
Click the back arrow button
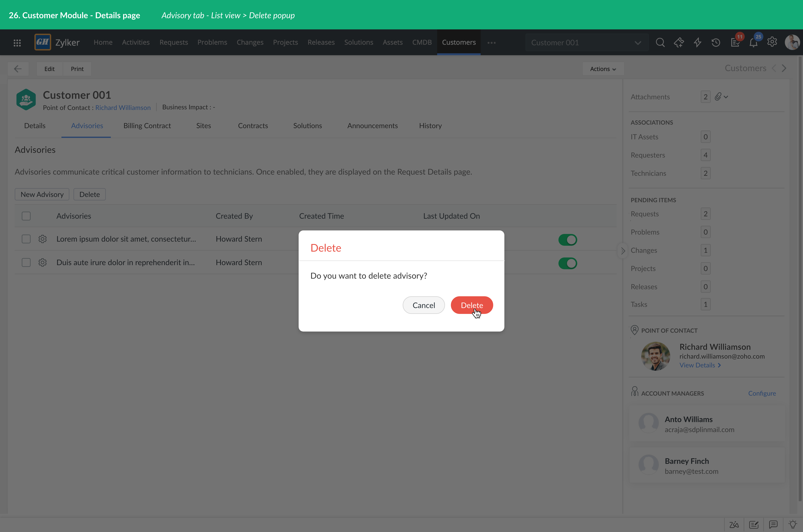coord(18,69)
